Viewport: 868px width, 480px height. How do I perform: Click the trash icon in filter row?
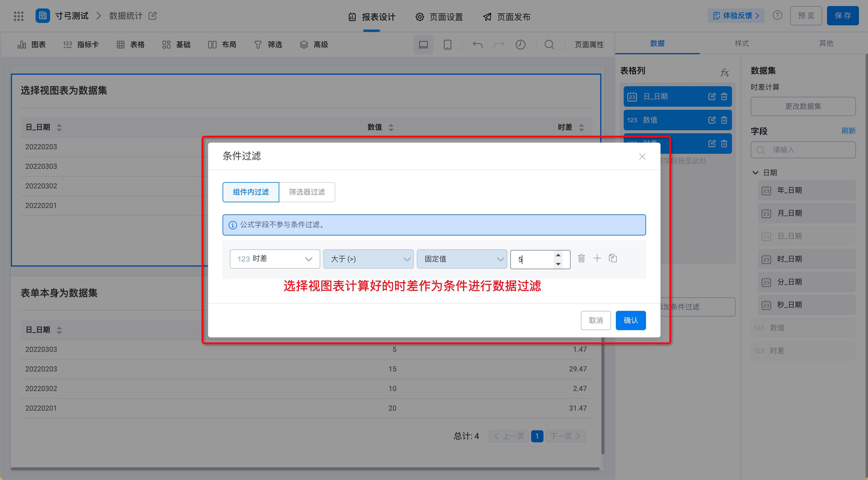[581, 258]
